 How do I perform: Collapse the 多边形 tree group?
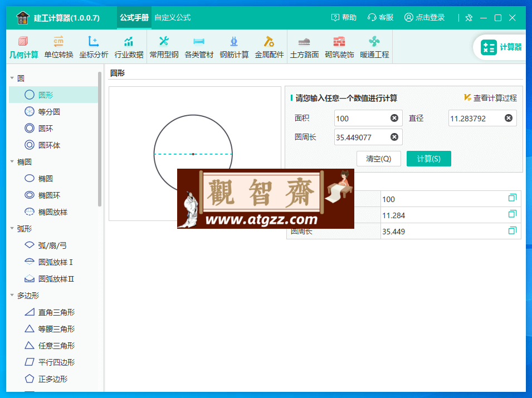(x=12, y=295)
